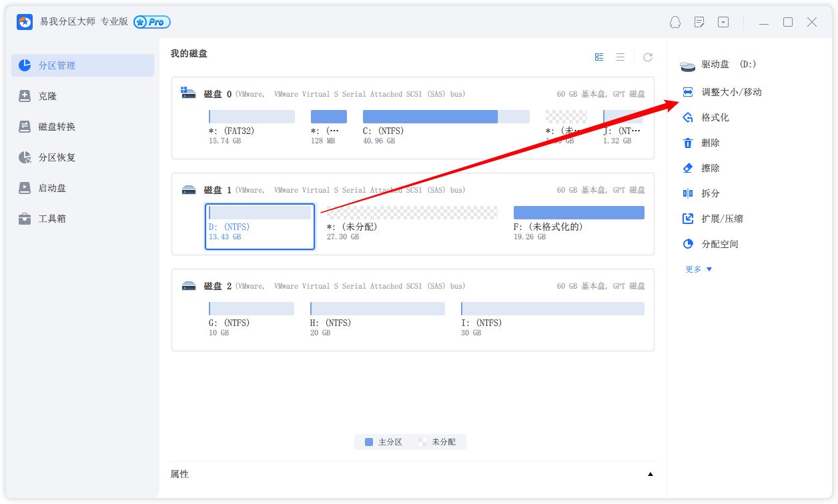The height and width of the screenshot is (504, 838).
Task: Select the C: (NTFS) partition bar
Action: 446,117
